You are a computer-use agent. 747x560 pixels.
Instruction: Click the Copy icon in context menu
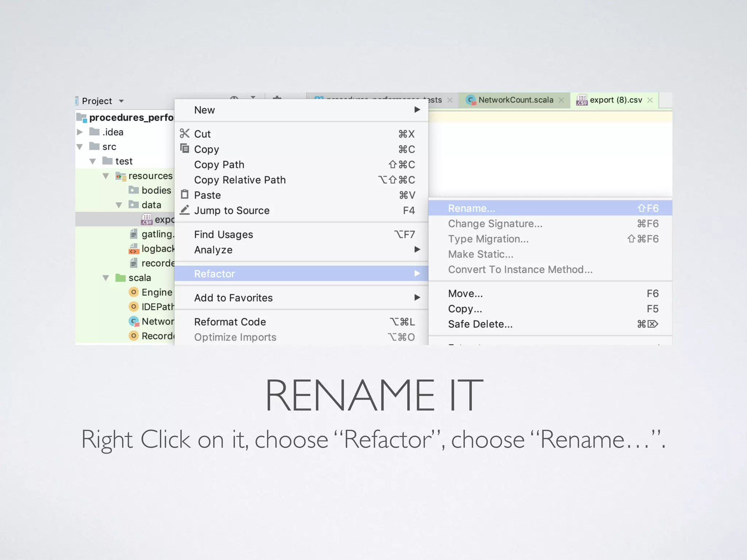[x=185, y=148]
